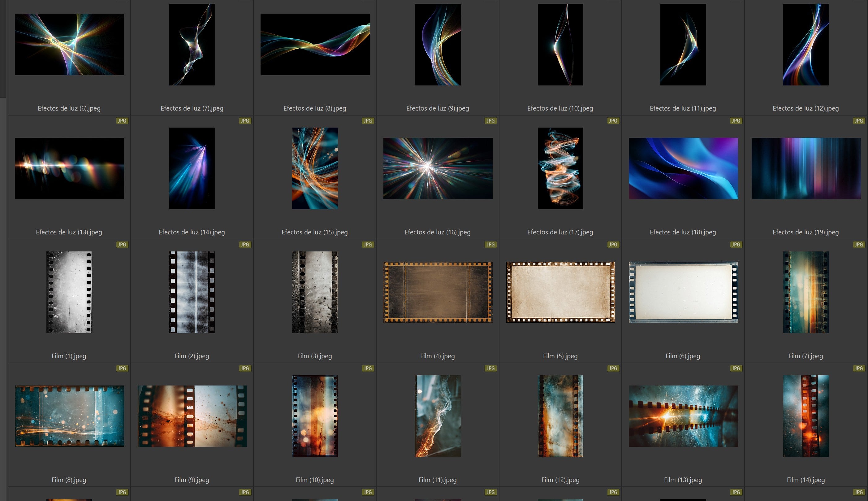Click the file name Efectos de luz (16).jpeg
This screenshot has height=501, width=868.
click(438, 232)
